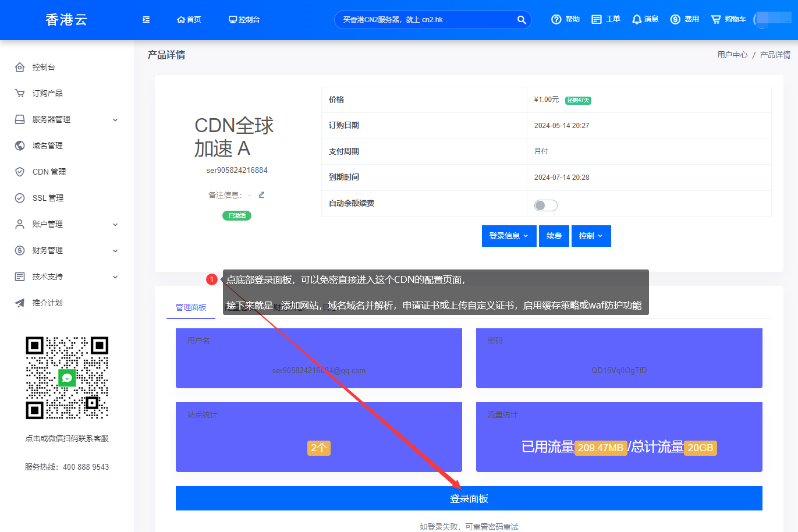Screen dimensions: 798x532
Task: Click 用户中心 in the breadcrumb
Action: click(732, 55)
